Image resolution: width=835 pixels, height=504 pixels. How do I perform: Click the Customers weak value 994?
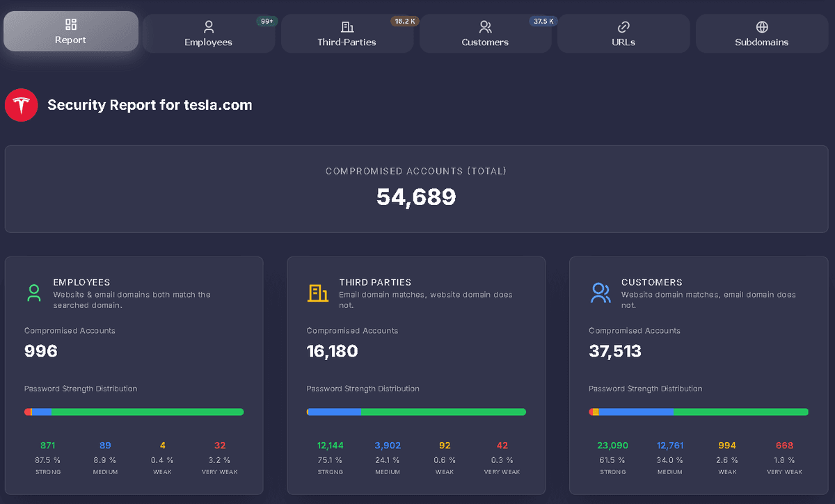tap(727, 446)
